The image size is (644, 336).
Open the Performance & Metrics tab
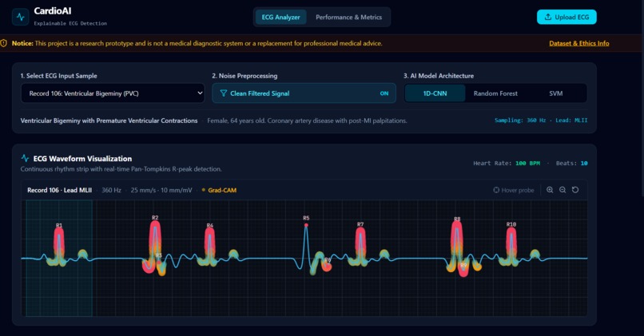click(348, 18)
